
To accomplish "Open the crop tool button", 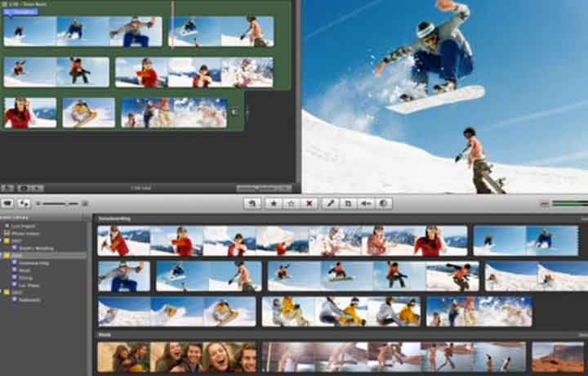I will click(x=348, y=203).
